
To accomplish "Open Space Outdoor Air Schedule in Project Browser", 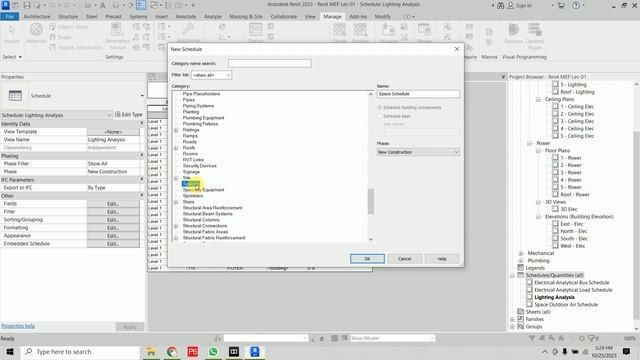I will [566, 304].
